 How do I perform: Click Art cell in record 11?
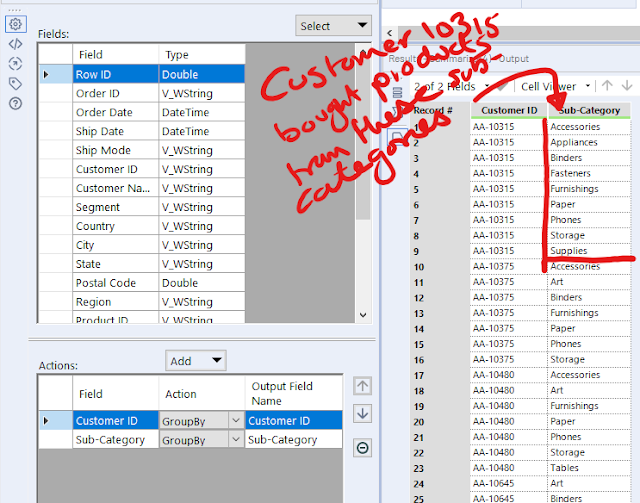point(589,282)
